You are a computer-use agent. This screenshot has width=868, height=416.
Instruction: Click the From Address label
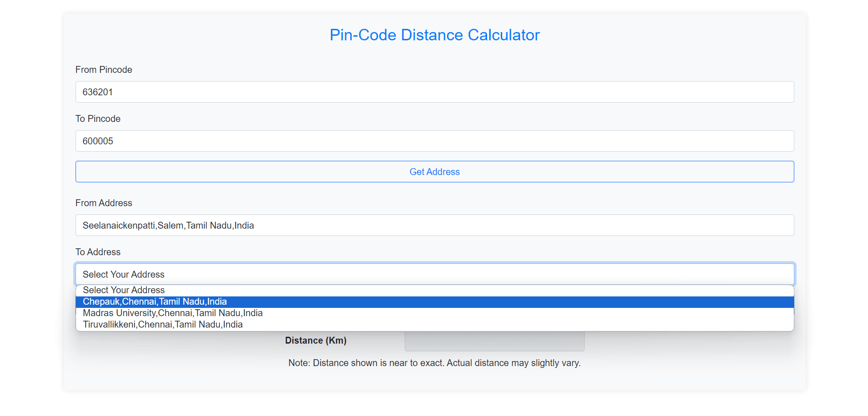point(103,203)
